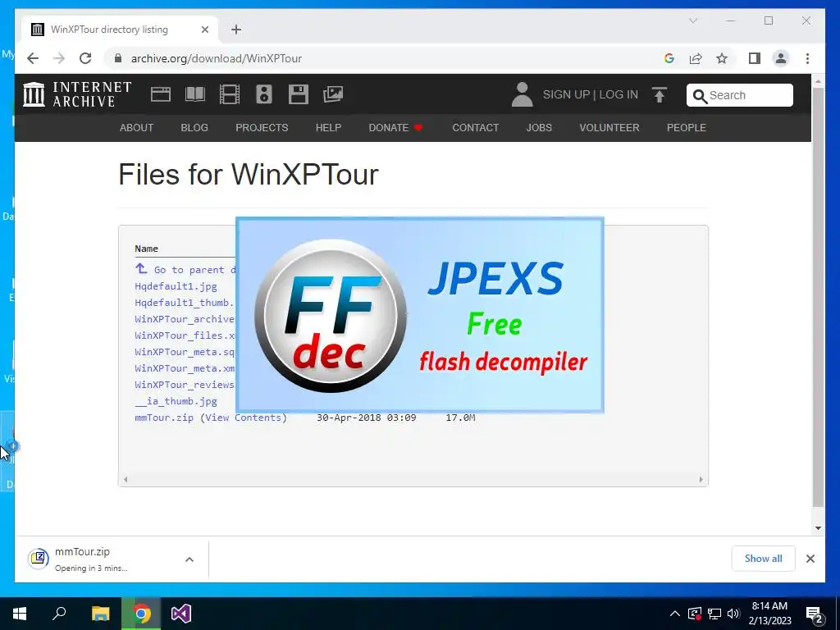Open Chrome profile avatar
Screen dimensions: 840x630
click(x=781, y=58)
